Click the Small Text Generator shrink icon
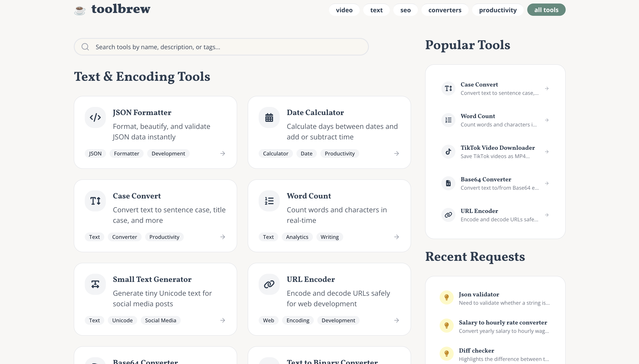The width and height of the screenshot is (639, 364). point(96,284)
